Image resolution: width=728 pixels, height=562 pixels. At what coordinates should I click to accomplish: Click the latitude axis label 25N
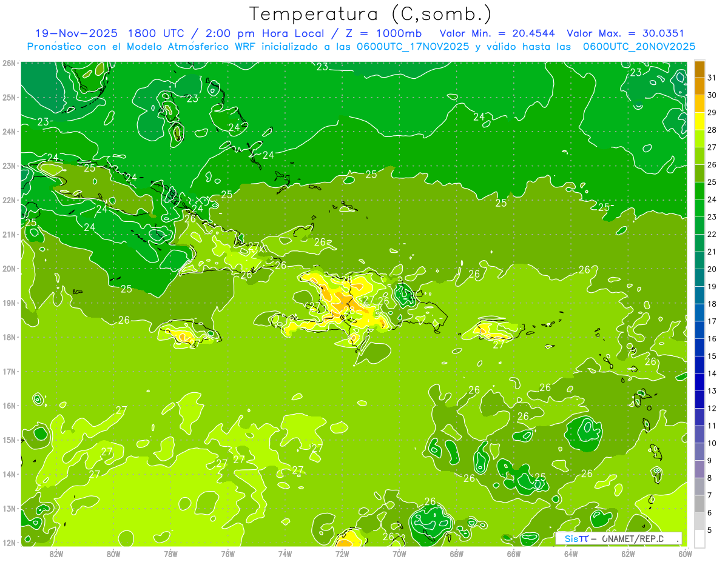(x=10, y=97)
